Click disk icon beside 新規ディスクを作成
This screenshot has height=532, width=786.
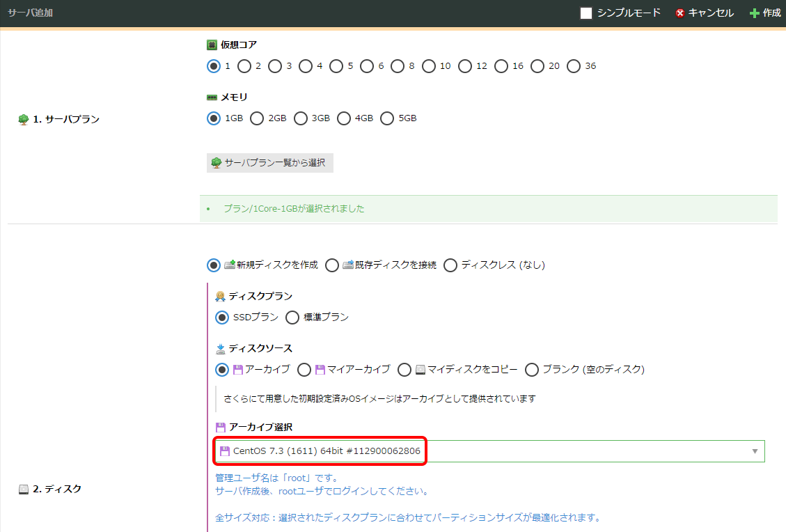tap(230, 265)
